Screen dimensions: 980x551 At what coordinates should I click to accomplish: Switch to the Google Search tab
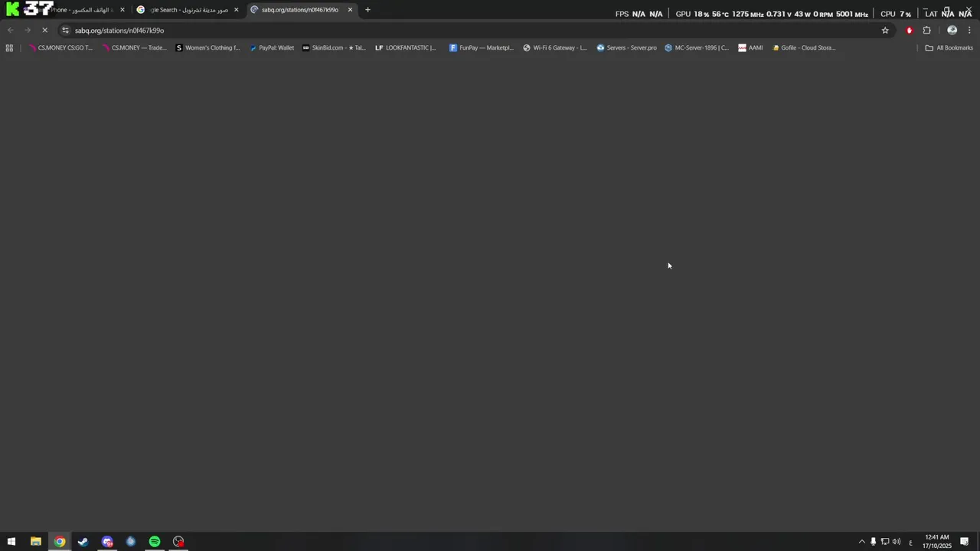pos(188,10)
